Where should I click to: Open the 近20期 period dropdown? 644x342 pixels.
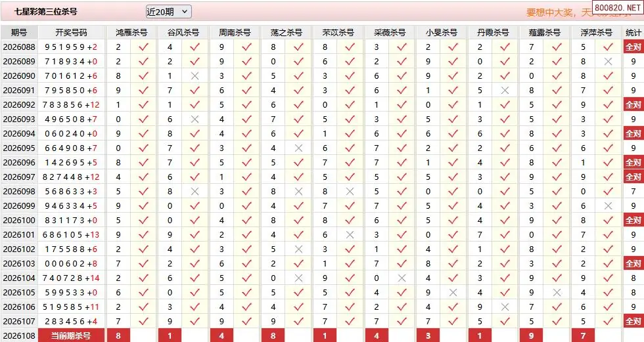(x=168, y=12)
